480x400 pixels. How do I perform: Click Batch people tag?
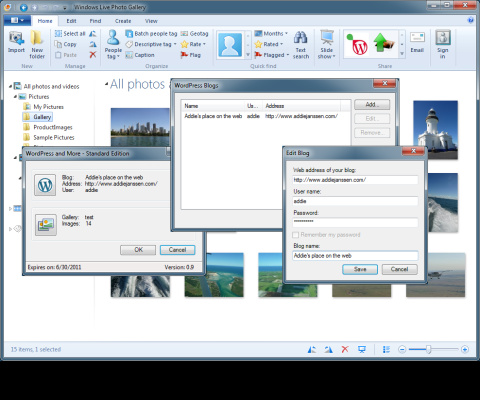pyautogui.click(x=151, y=34)
